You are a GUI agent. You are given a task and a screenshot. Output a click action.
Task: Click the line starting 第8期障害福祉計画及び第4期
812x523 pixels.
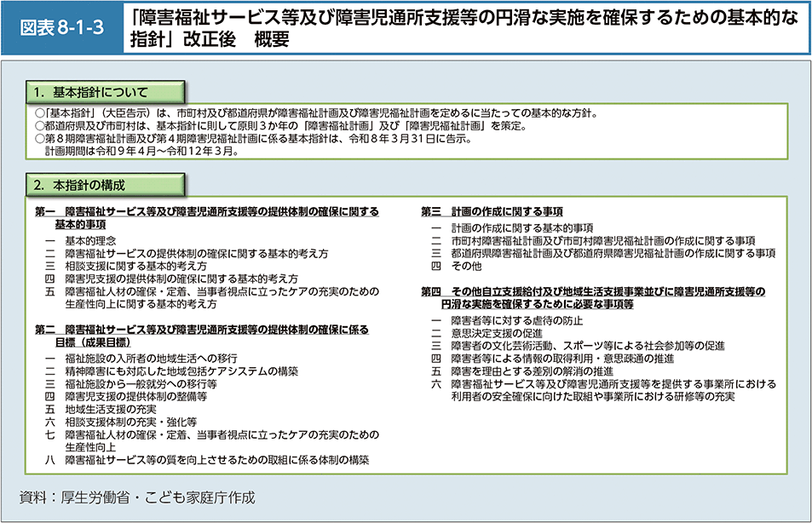click(x=253, y=139)
